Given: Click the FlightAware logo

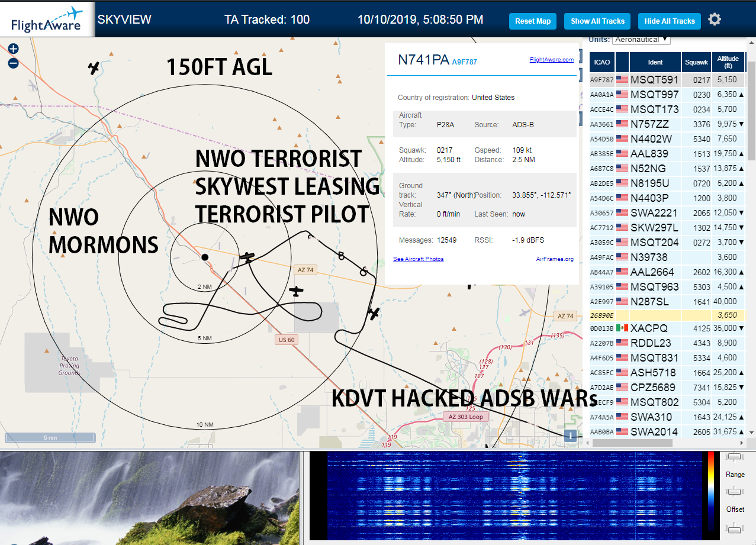Looking at the screenshot, I should [47, 19].
